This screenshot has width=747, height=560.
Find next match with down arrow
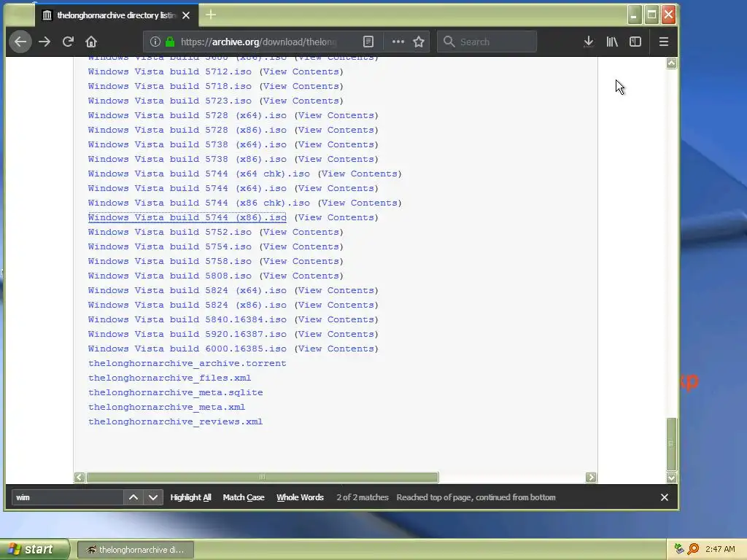click(x=153, y=497)
